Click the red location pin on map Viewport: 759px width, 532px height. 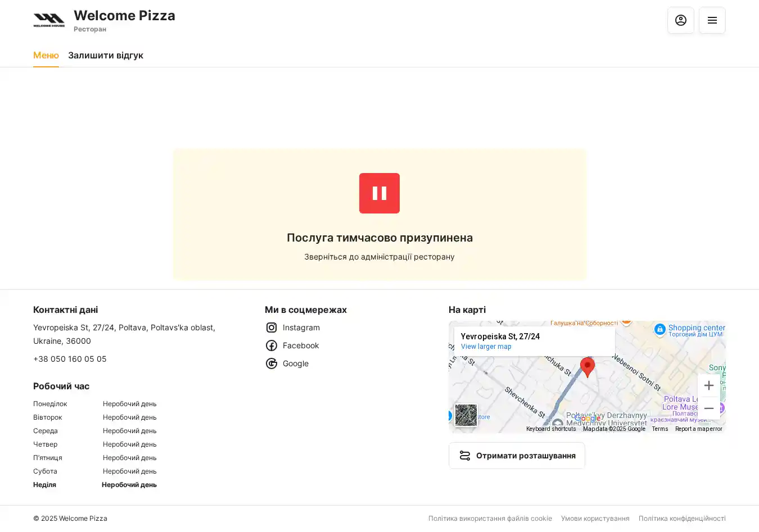[588, 366]
